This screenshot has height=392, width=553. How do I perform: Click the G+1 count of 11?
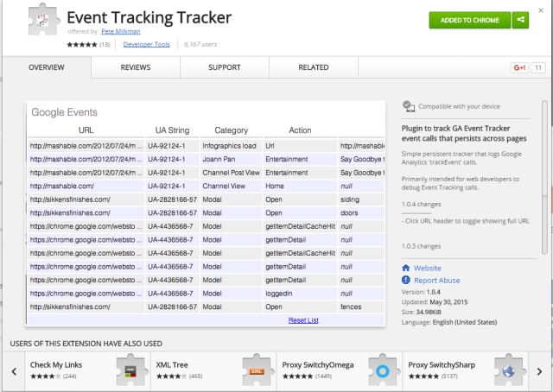[x=537, y=67]
